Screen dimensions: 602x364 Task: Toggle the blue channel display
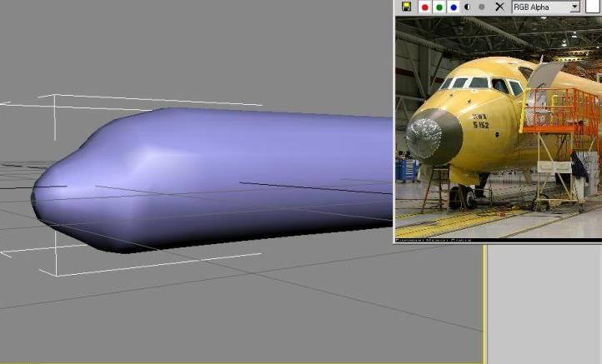pyautogui.click(x=454, y=7)
